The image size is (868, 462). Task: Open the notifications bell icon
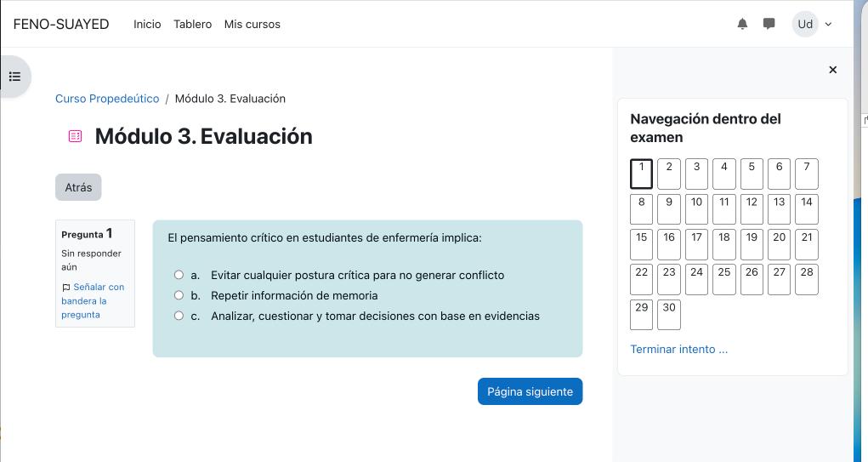[742, 24]
